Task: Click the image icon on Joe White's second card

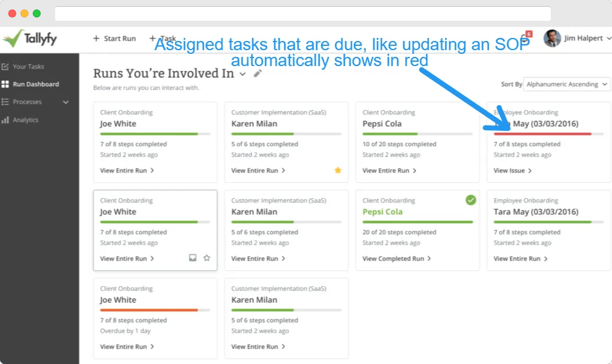Action: (x=192, y=258)
